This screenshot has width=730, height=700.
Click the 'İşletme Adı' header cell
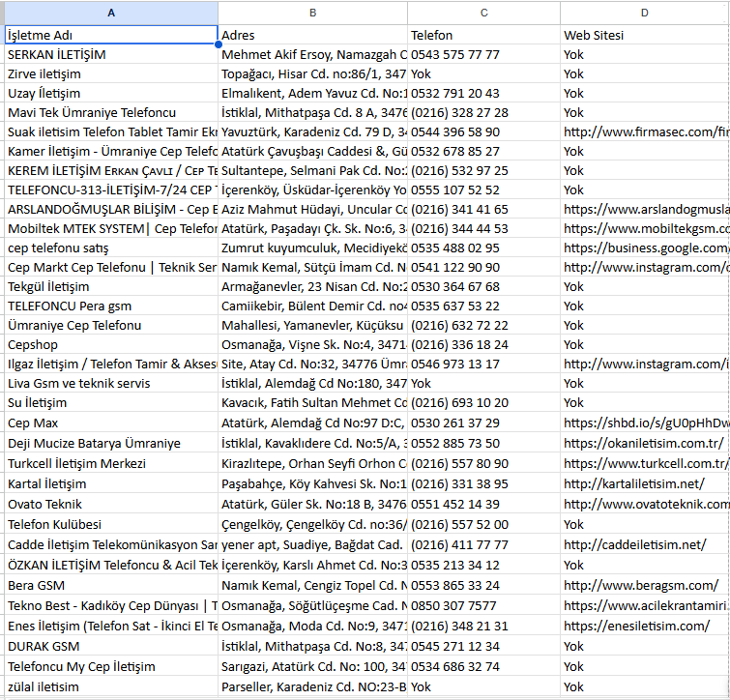pos(111,35)
